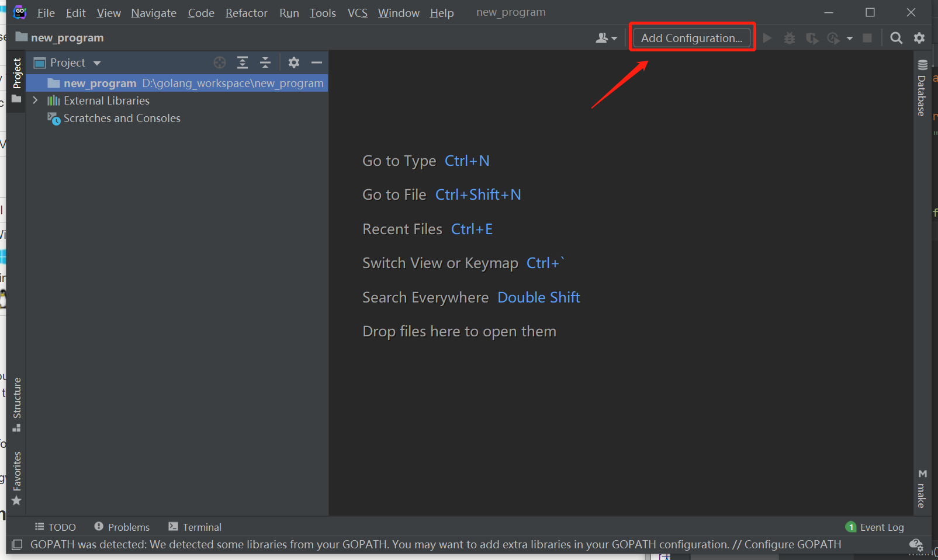Click the new_program breadcrumb in navigation bar
This screenshot has height=560, width=938.
(x=60, y=38)
